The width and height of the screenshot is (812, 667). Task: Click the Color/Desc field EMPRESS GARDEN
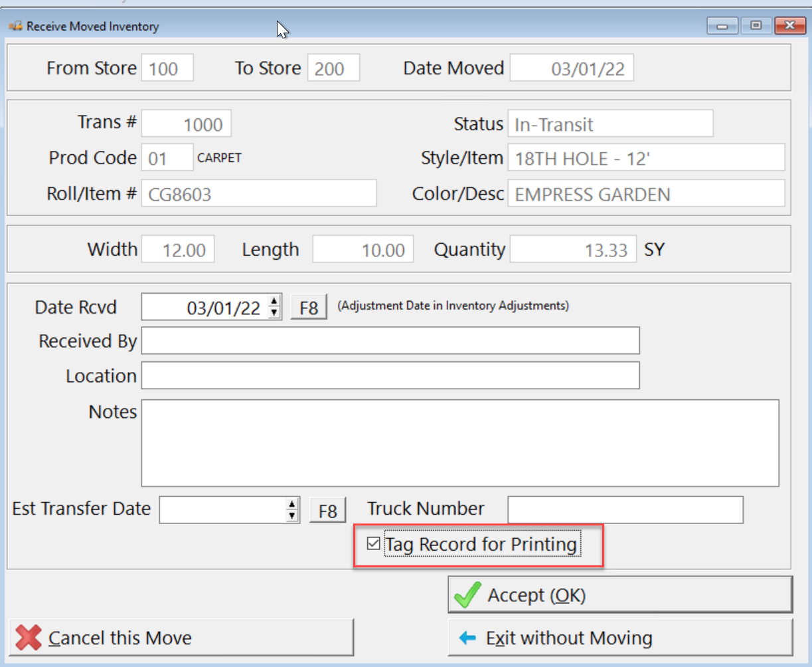point(647,193)
